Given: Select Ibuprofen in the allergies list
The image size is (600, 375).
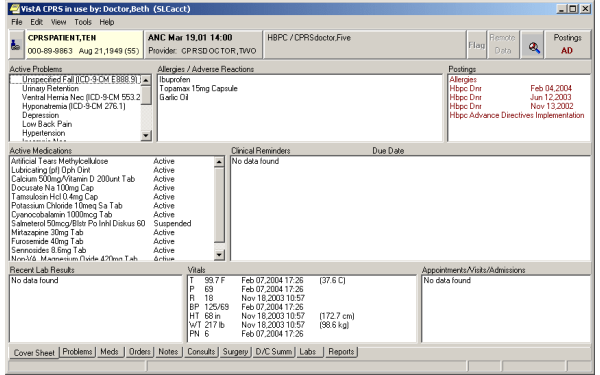Looking at the screenshot, I should click(174, 80).
